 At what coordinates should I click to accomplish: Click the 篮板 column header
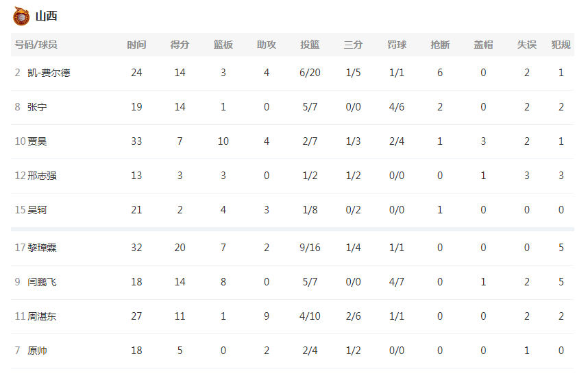[x=223, y=45]
